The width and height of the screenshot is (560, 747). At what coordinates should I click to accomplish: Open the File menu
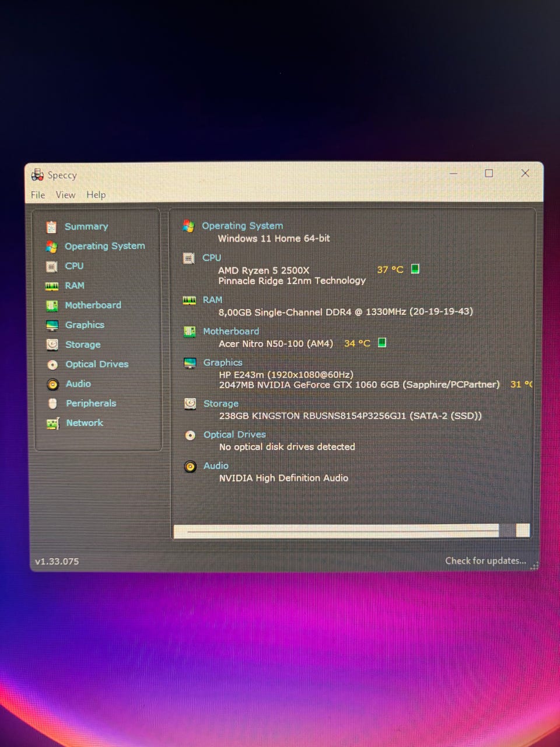click(38, 195)
